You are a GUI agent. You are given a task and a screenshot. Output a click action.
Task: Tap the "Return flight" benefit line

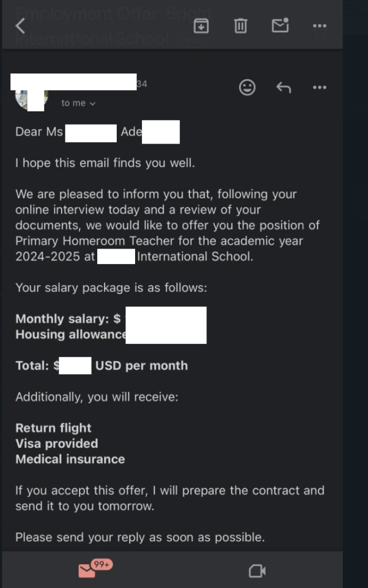click(53, 428)
